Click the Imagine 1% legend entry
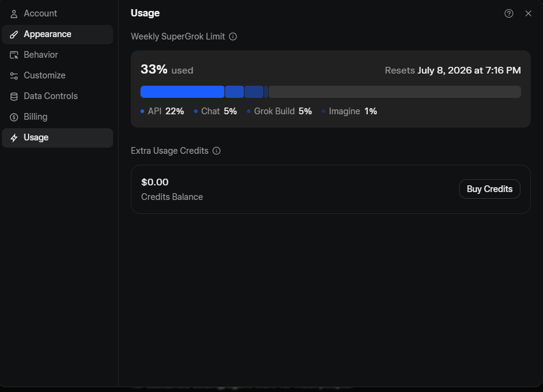The height and width of the screenshot is (392, 543). [x=349, y=111]
